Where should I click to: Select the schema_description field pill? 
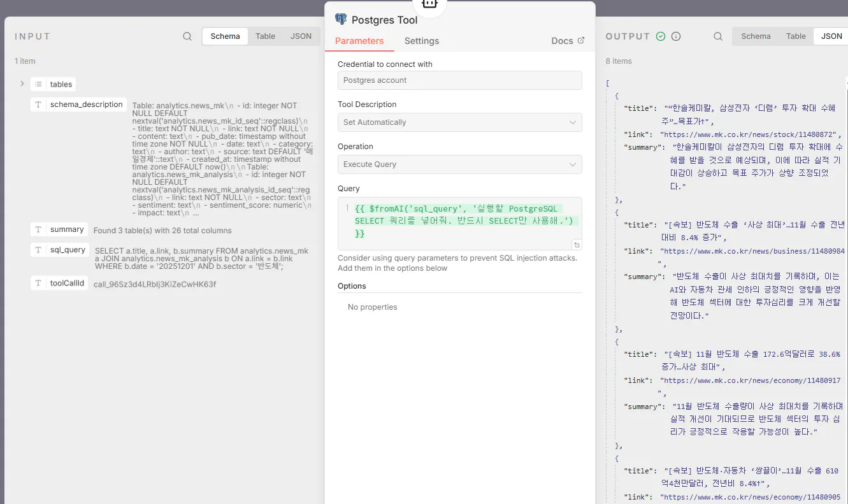pos(79,104)
